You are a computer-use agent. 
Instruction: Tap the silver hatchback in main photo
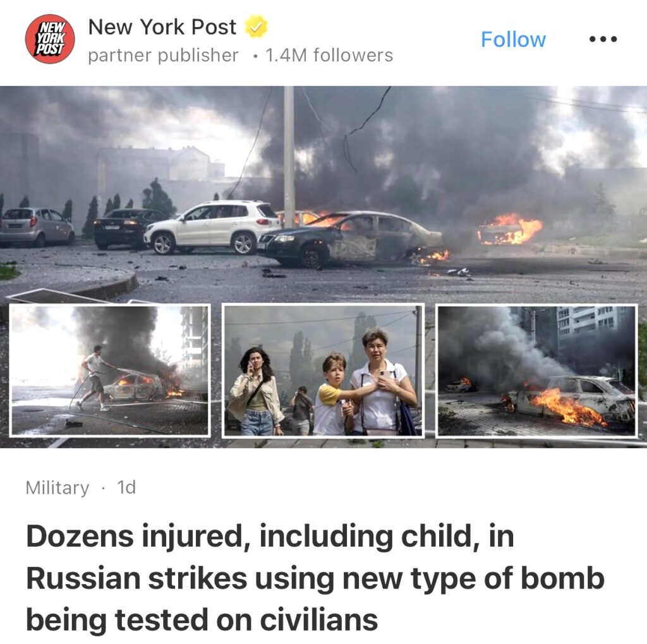click(37, 227)
